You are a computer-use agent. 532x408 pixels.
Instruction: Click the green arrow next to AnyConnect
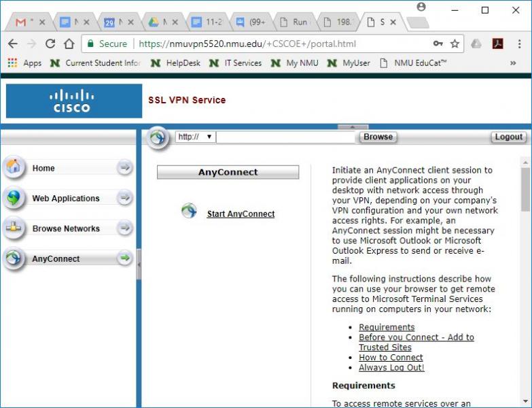point(124,258)
